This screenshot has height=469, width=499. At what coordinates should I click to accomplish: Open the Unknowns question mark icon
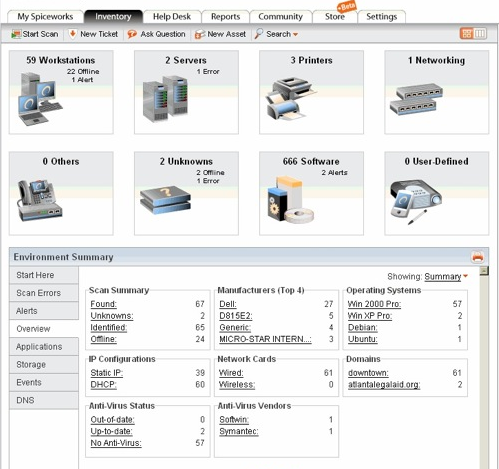pyautogui.click(x=165, y=200)
